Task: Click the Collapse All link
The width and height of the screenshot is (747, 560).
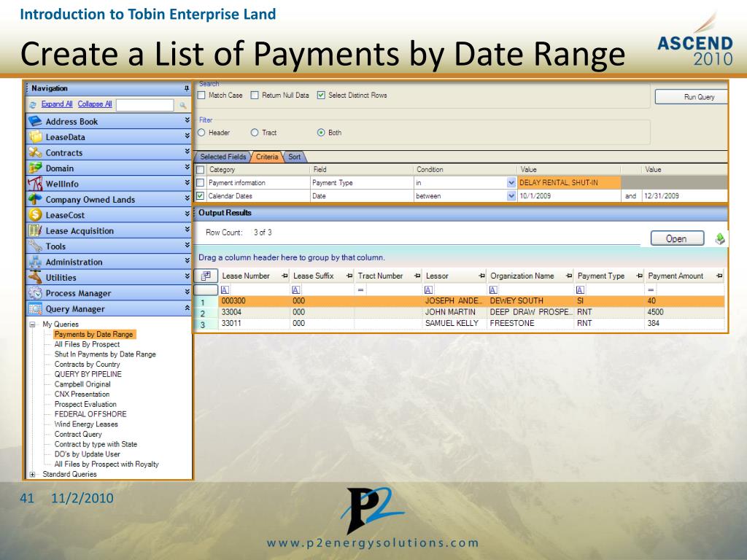Action: (95, 104)
